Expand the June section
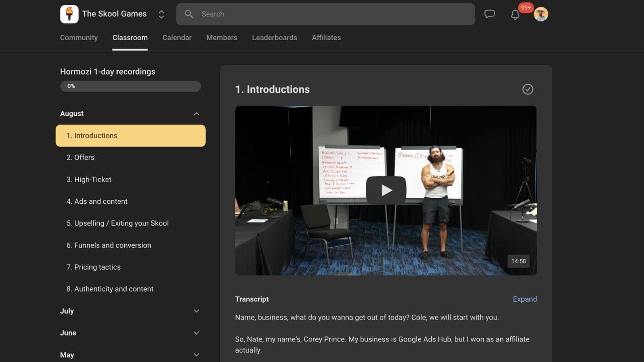 [196, 333]
